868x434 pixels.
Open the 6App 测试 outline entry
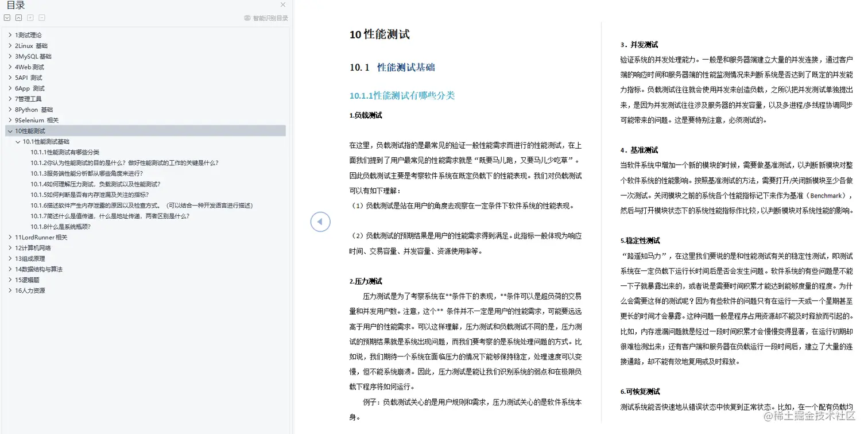[30, 88]
